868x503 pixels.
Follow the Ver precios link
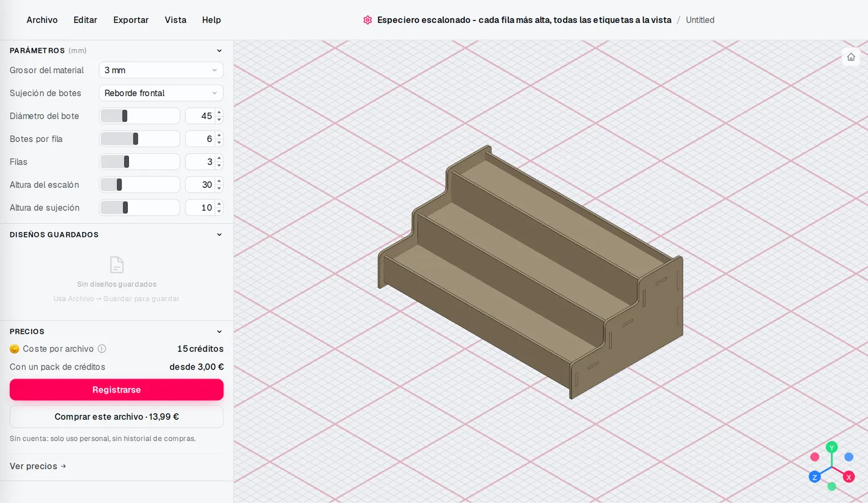[x=38, y=466]
